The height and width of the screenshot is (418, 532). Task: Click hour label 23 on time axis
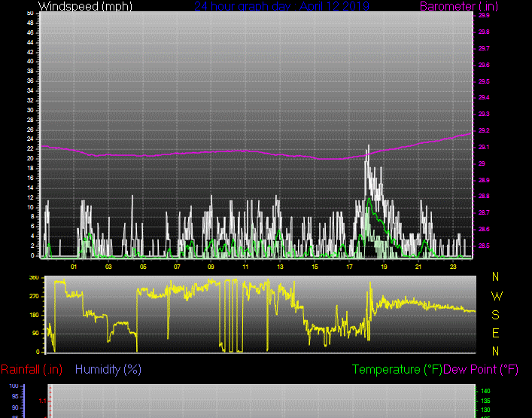coord(453,267)
